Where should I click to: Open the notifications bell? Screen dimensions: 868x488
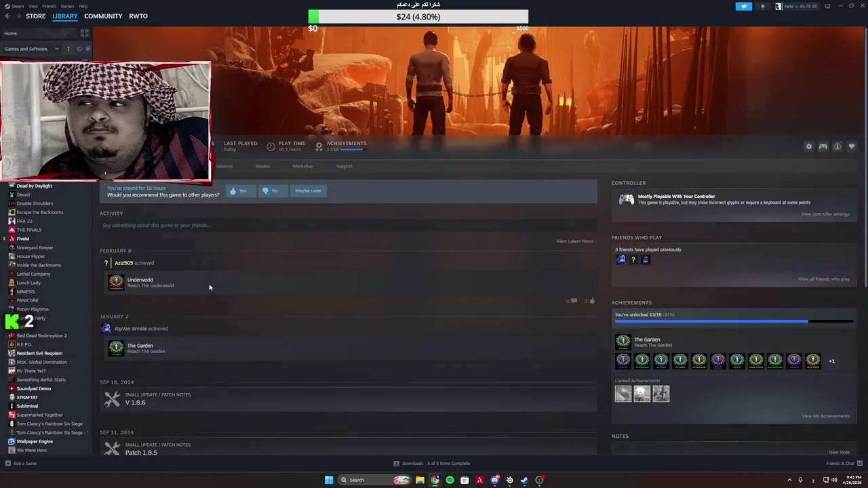tap(762, 6)
